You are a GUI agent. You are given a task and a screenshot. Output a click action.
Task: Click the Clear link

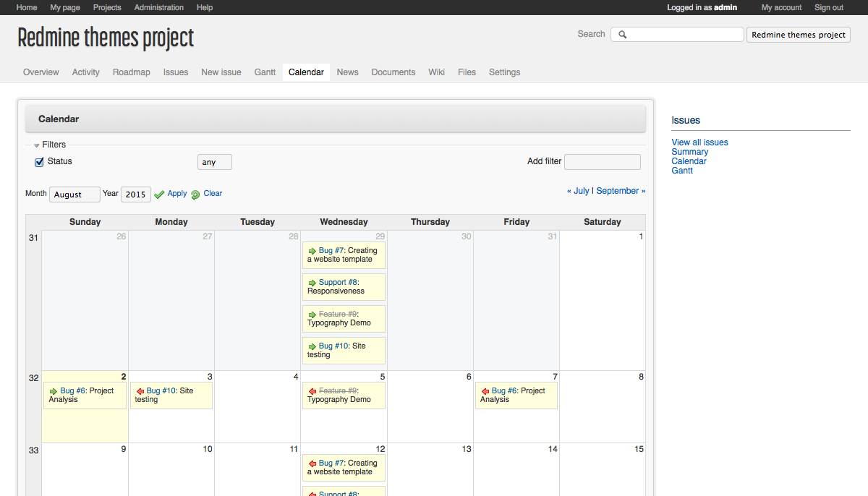point(213,194)
